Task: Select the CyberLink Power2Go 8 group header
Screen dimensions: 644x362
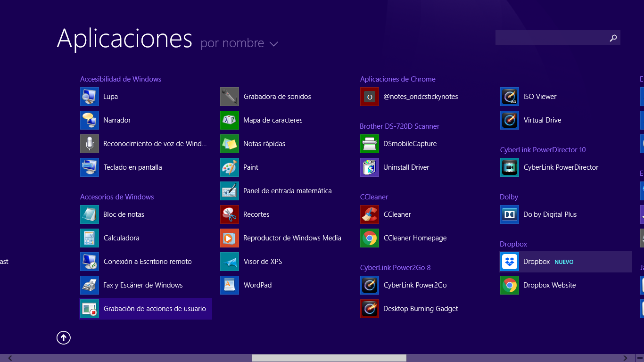Action: pyautogui.click(x=395, y=268)
